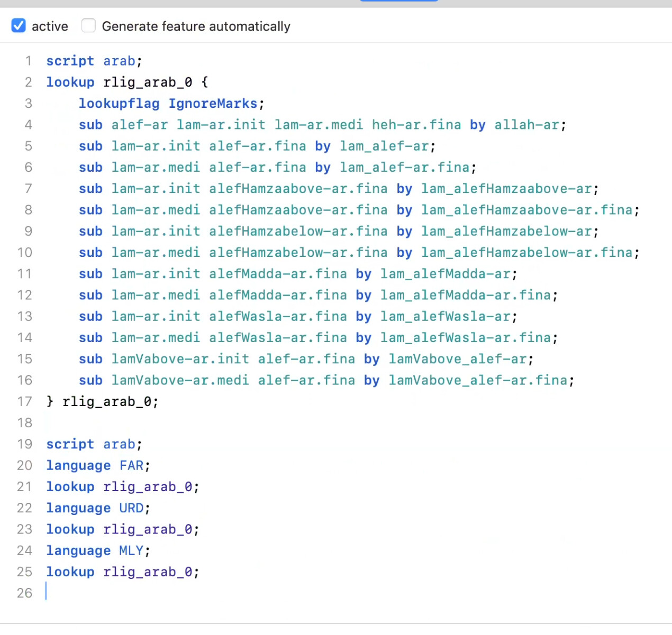Click lam_alef-ar at end of line 5
The width and height of the screenshot is (672, 635).
click(384, 146)
